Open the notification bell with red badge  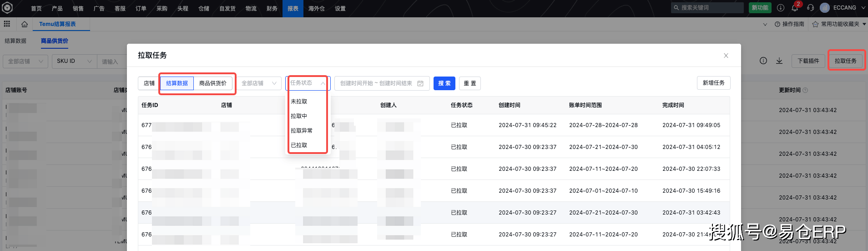(x=795, y=8)
